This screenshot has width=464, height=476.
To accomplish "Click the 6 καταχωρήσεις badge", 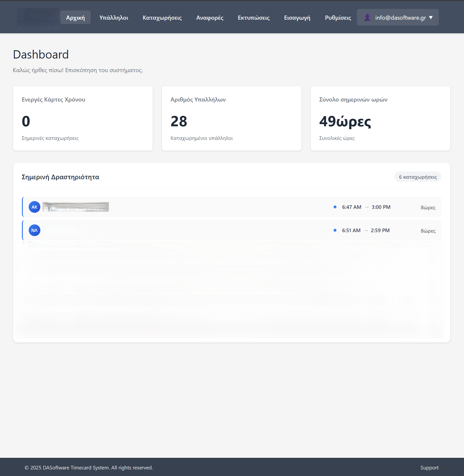I will [417, 177].
